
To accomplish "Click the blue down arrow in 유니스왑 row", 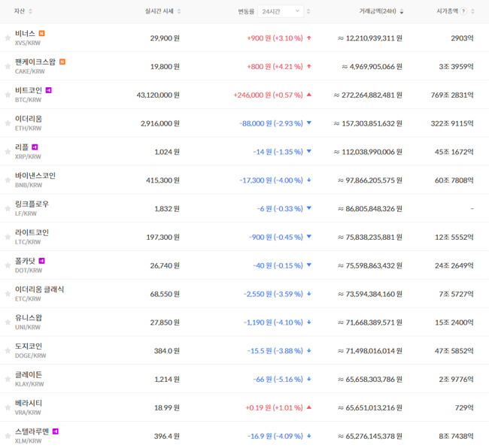I will (309, 322).
